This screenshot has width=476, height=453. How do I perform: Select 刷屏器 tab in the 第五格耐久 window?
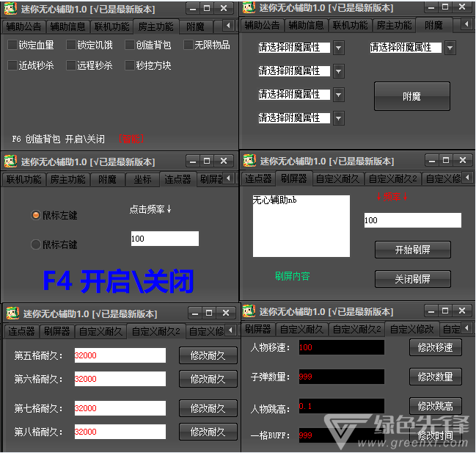pos(56,331)
